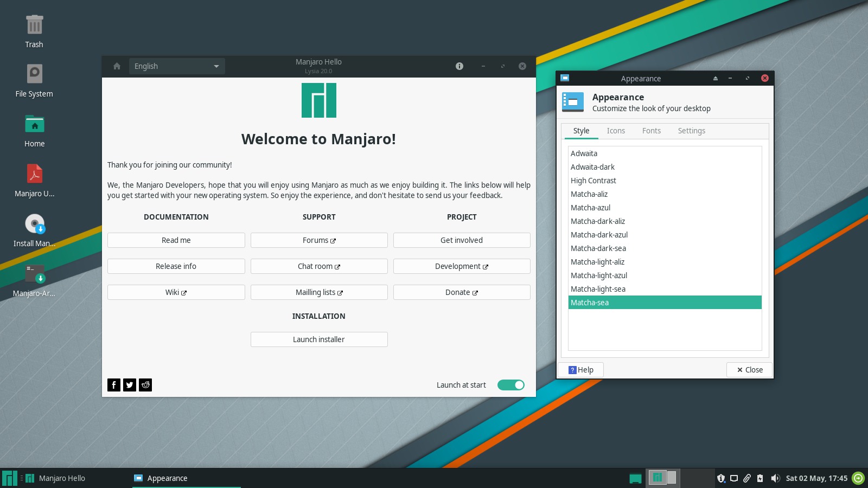Click the volume speaker tray icon

[775, 478]
